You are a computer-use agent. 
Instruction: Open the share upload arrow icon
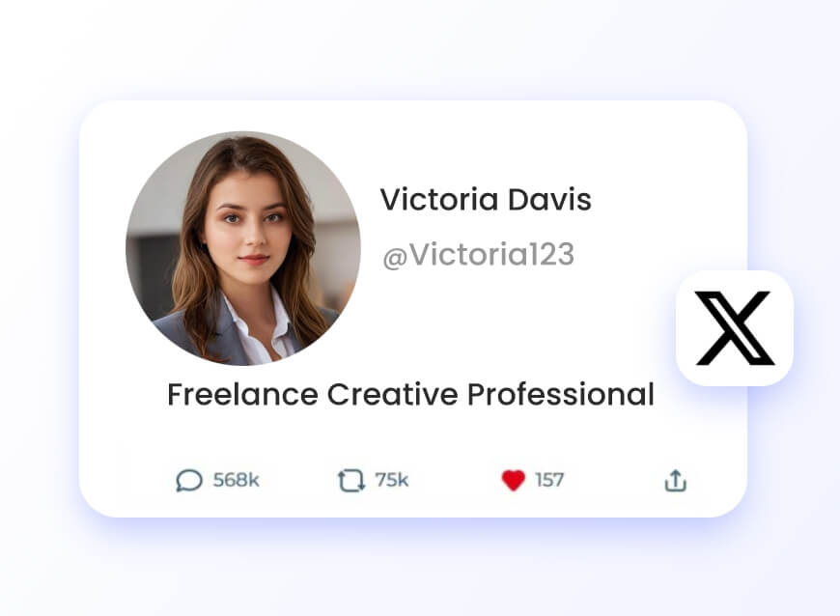tap(676, 480)
